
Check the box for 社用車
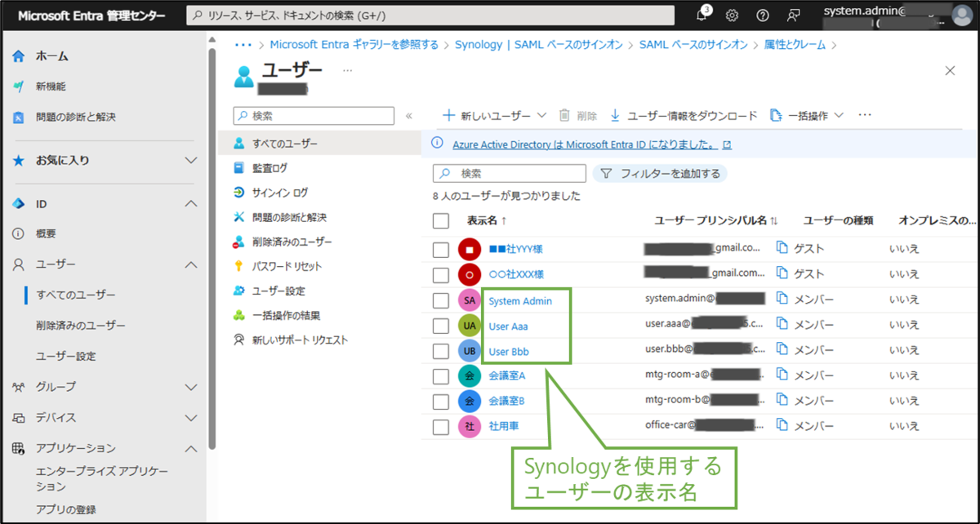[441, 426]
